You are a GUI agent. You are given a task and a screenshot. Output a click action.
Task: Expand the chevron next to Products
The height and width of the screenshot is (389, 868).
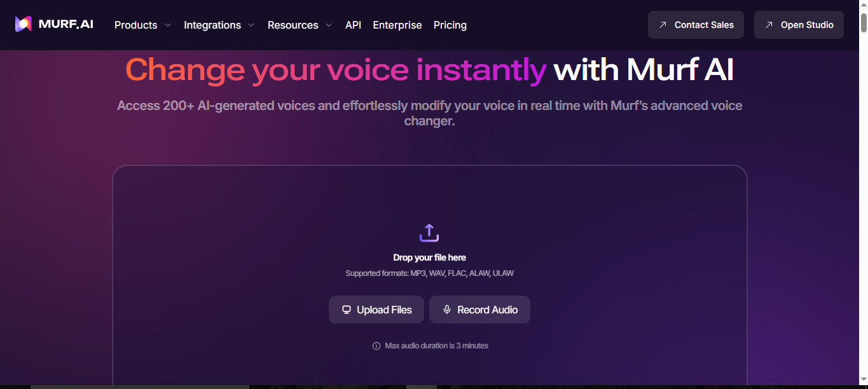(x=168, y=25)
